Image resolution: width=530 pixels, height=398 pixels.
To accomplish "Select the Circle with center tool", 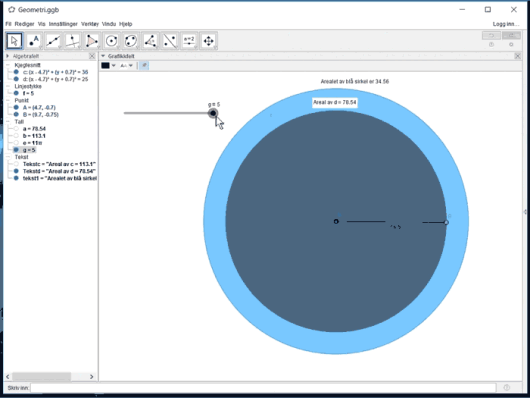I will [x=112, y=41].
